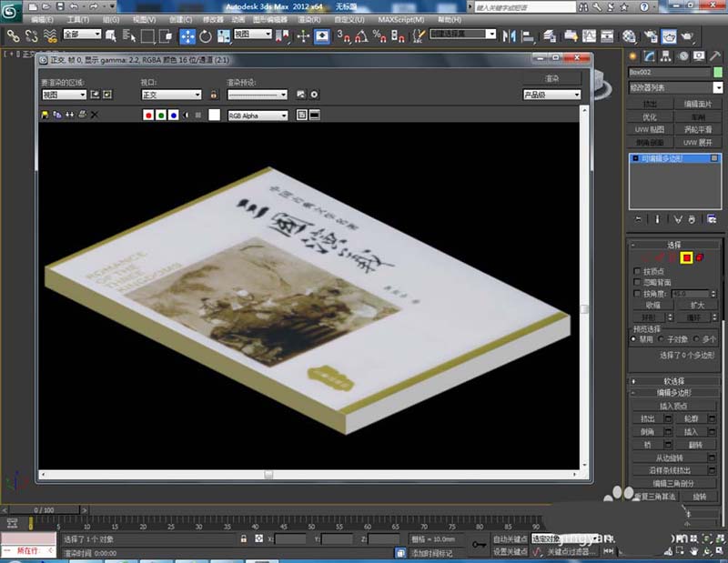This screenshot has height=563, width=728.
Task: Click the clear image X icon
Action: coord(95,116)
